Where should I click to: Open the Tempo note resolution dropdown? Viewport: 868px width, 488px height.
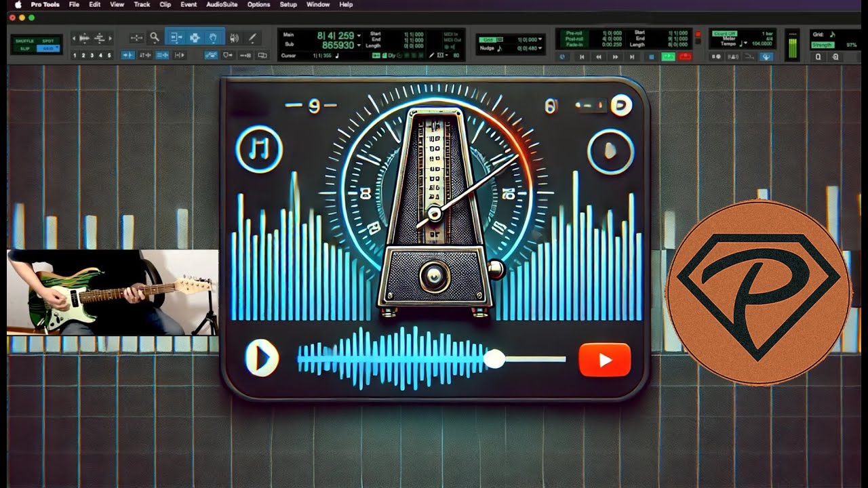745,43
